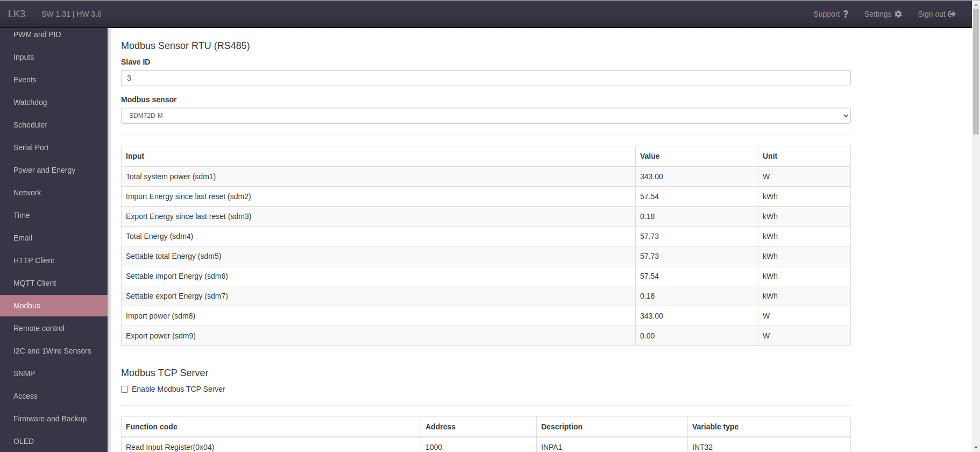980x452 pixels.
Task: Click the INT32 variable type cell
Action: coord(702,447)
